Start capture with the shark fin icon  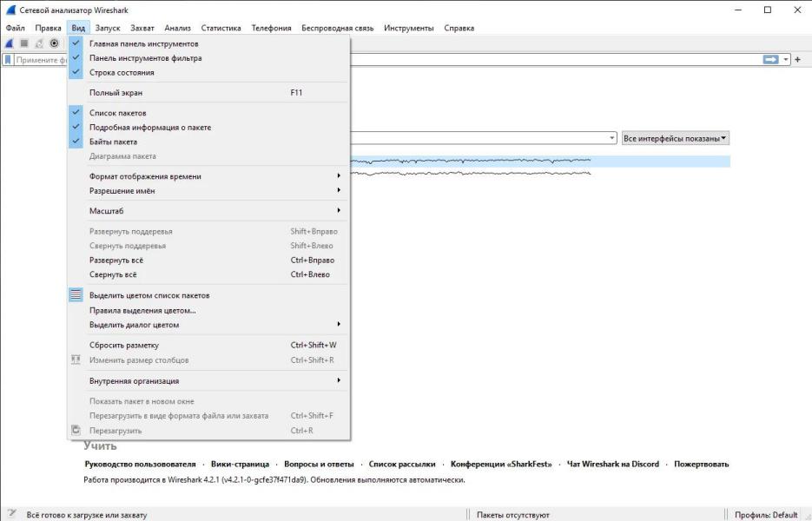pyautogui.click(x=10, y=43)
